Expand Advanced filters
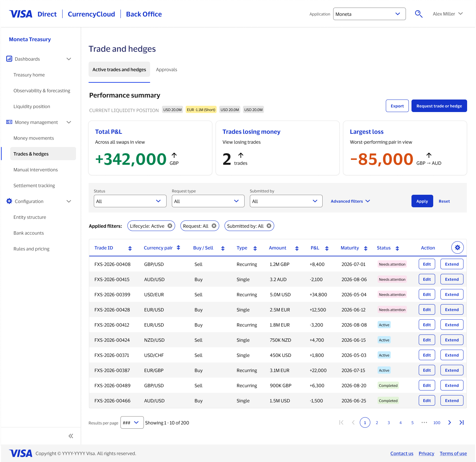 (x=350, y=201)
